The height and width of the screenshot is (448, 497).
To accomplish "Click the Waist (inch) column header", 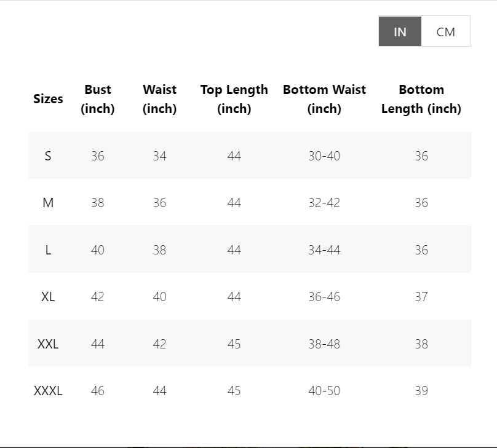I will [x=159, y=99].
